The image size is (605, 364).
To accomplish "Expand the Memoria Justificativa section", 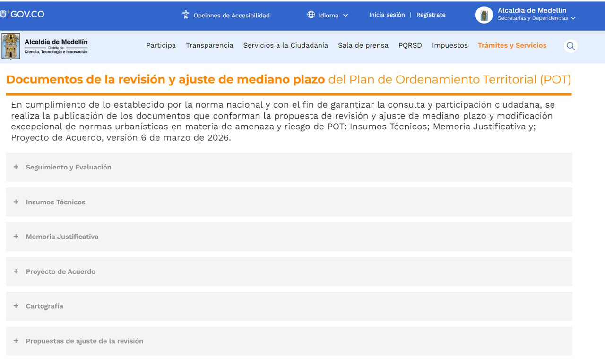I will tap(289, 237).
